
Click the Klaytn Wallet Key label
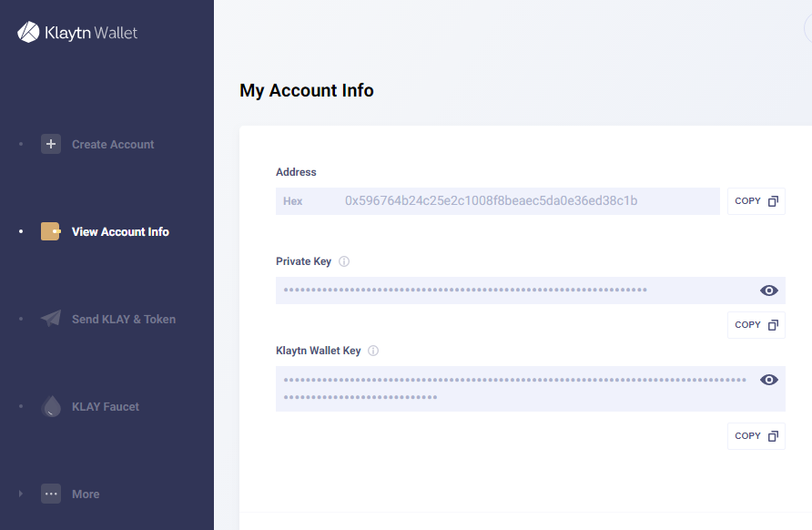pyautogui.click(x=318, y=351)
